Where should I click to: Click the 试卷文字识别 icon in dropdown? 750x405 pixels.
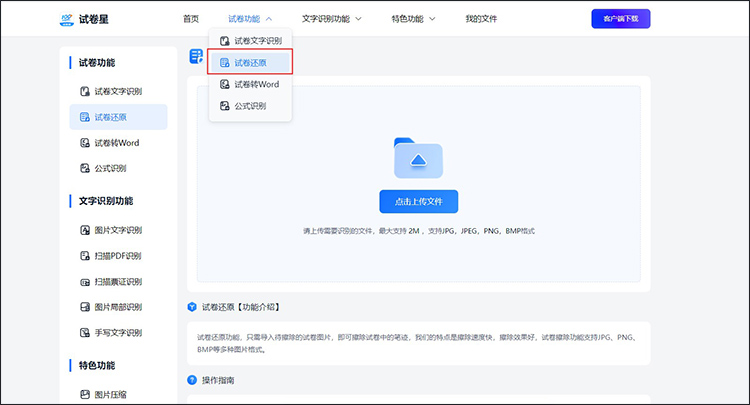[224, 41]
